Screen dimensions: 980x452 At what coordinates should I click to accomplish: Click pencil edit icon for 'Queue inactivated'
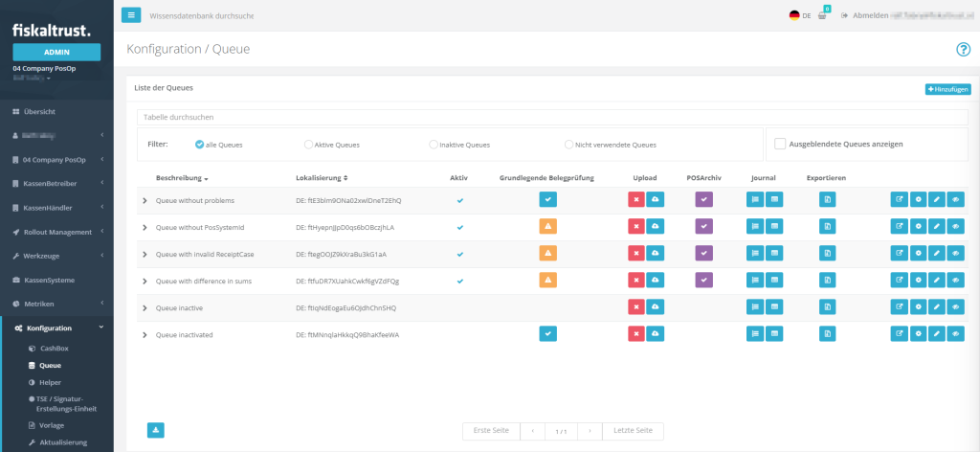click(x=937, y=334)
